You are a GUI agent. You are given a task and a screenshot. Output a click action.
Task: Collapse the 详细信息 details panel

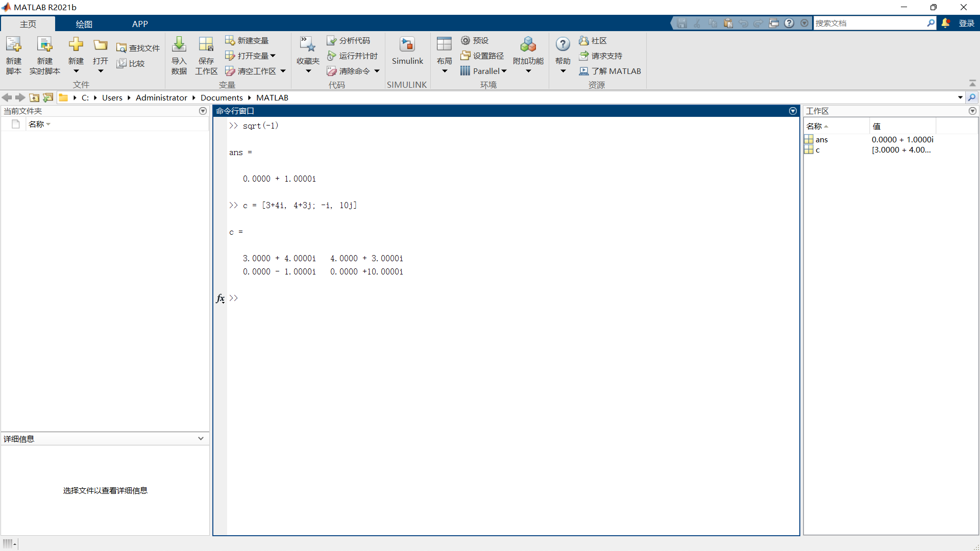[201, 438]
